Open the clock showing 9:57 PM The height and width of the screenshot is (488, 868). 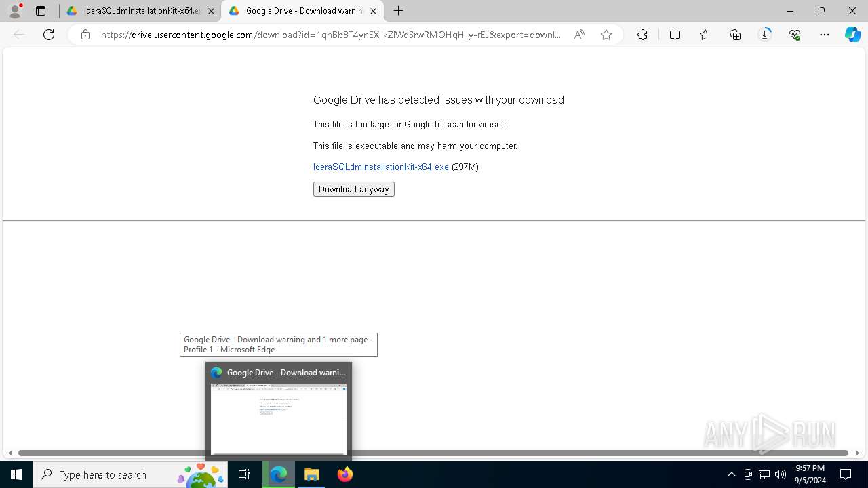(x=810, y=474)
